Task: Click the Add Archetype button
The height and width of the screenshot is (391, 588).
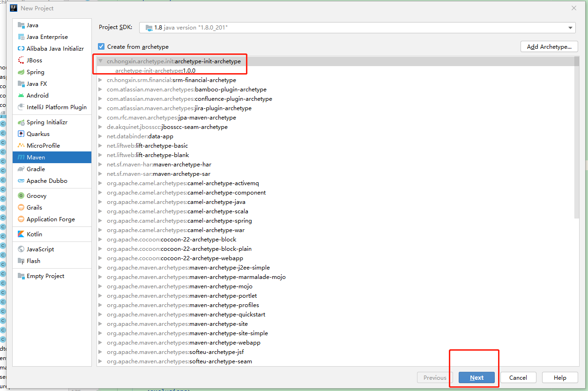Action: [x=549, y=46]
